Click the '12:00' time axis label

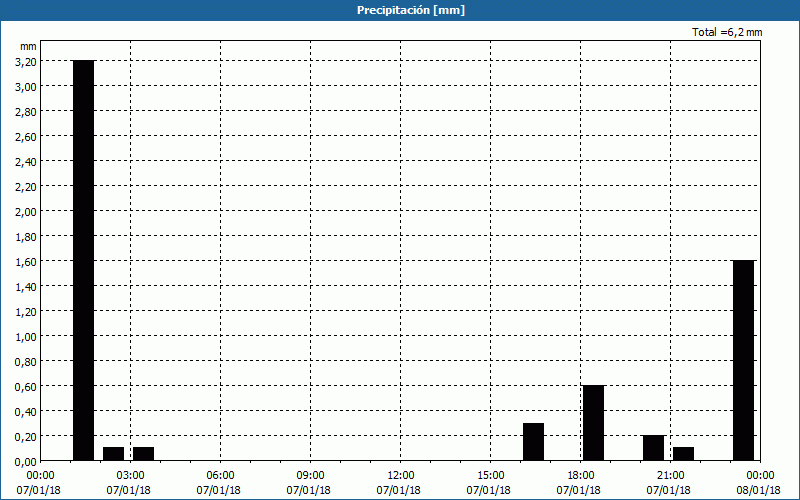tap(401, 476)
